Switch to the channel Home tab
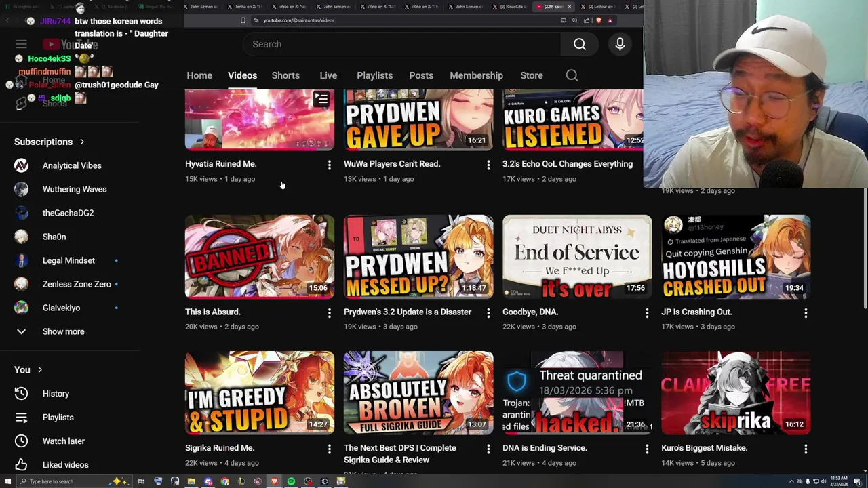The height and width of the screenshot is (488, 868). (199, 75)
